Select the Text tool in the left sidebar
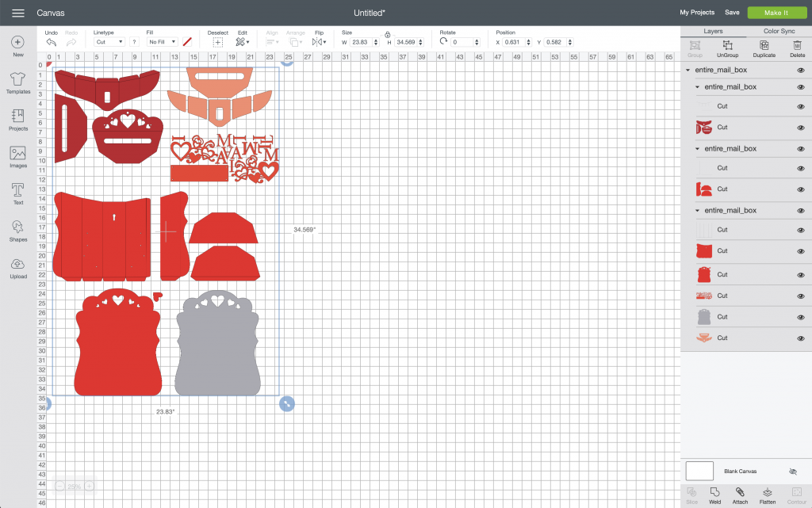 pyautogui.click(x=17, y=191)
